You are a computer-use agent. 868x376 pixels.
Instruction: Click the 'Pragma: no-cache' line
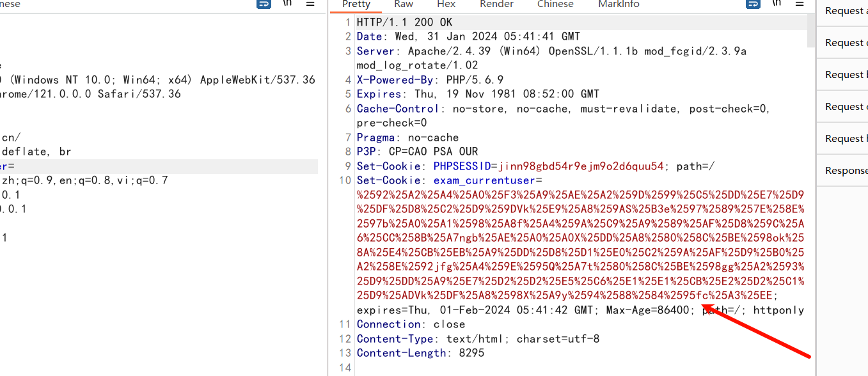click(407, 137)
